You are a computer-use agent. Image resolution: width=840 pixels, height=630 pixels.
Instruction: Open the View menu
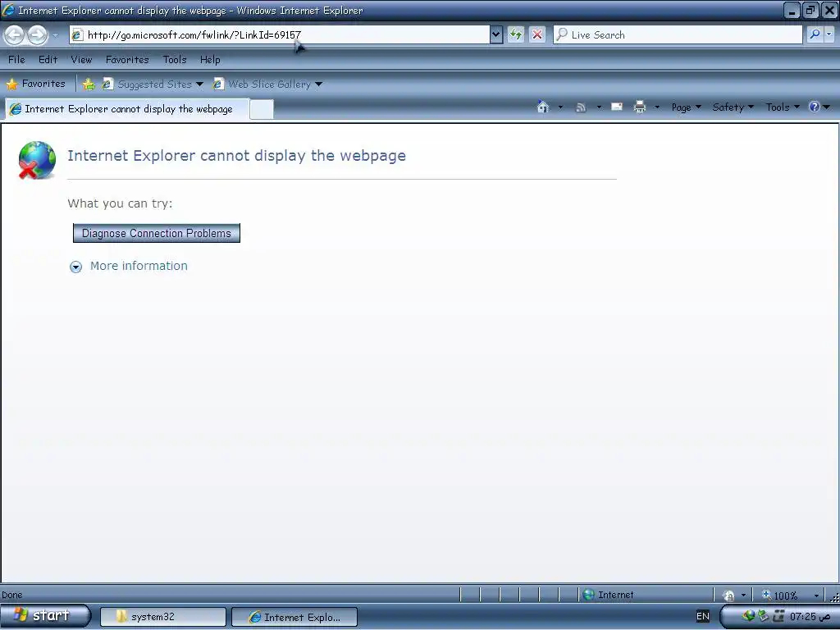coord(81,59)
